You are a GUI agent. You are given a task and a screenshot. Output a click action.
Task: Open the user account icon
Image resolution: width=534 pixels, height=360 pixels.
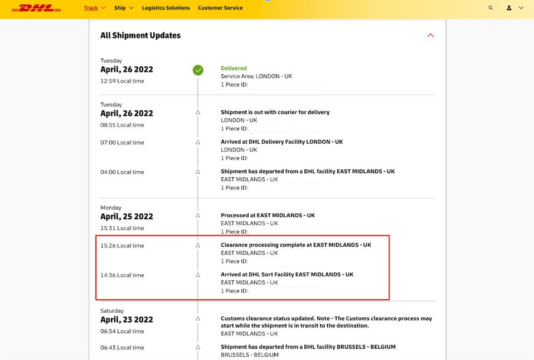click(x=509, y=8)
